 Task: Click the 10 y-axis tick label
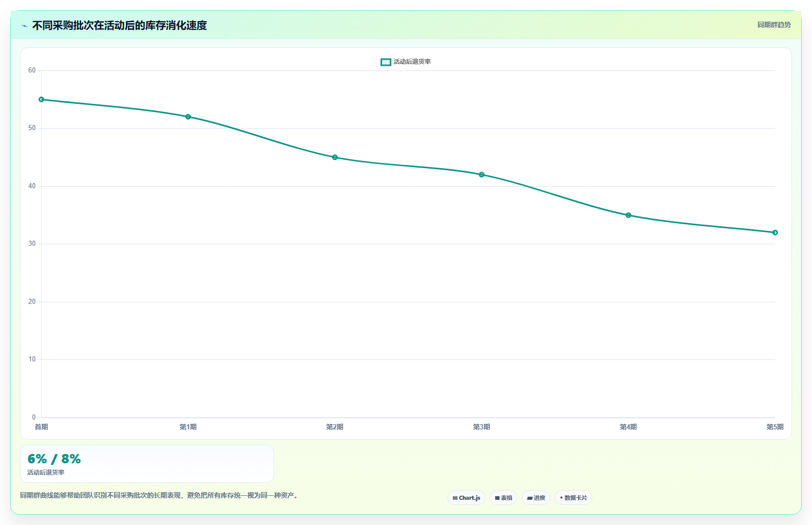[32, 359]
